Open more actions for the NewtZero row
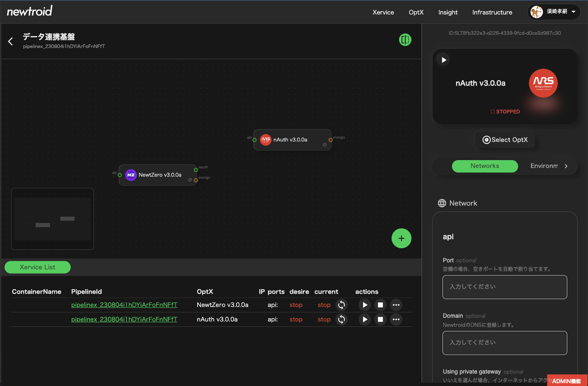Screen dimensions: 588x386 396,305
